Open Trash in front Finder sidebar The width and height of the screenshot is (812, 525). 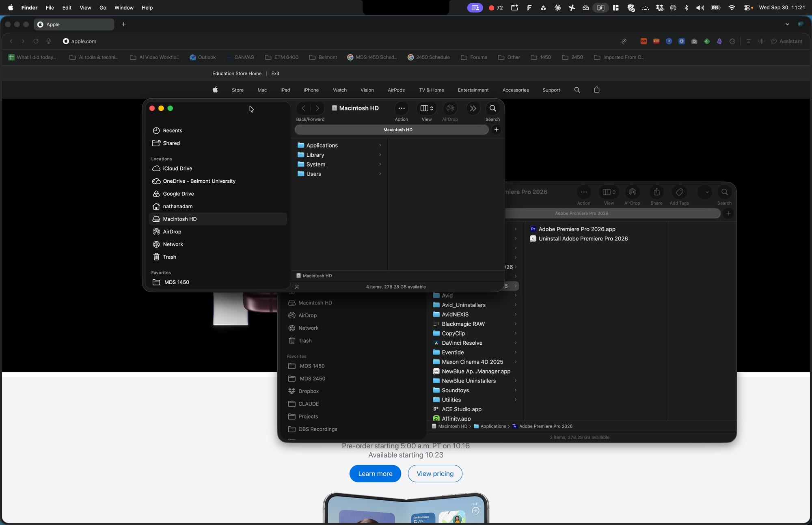[x=218, y=257]
